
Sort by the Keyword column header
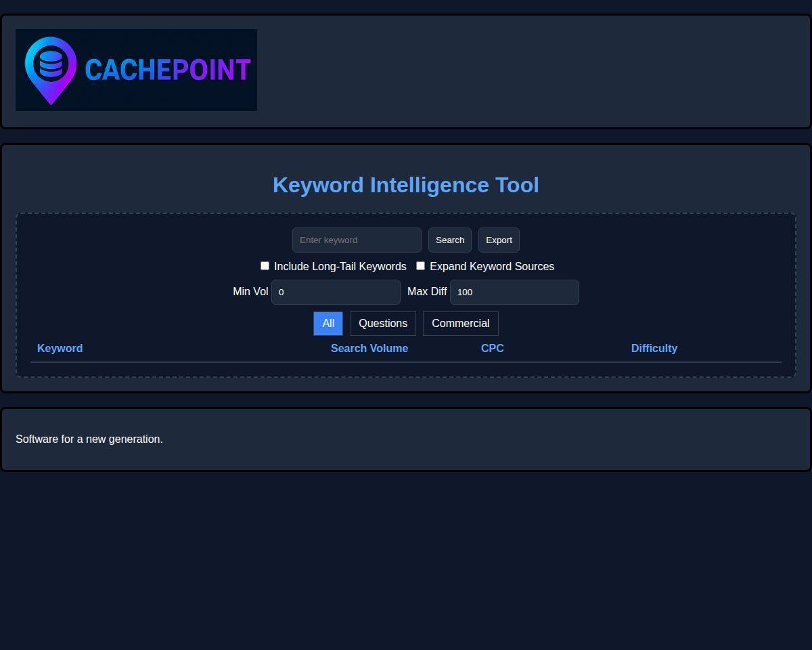[x=60, y=348]
